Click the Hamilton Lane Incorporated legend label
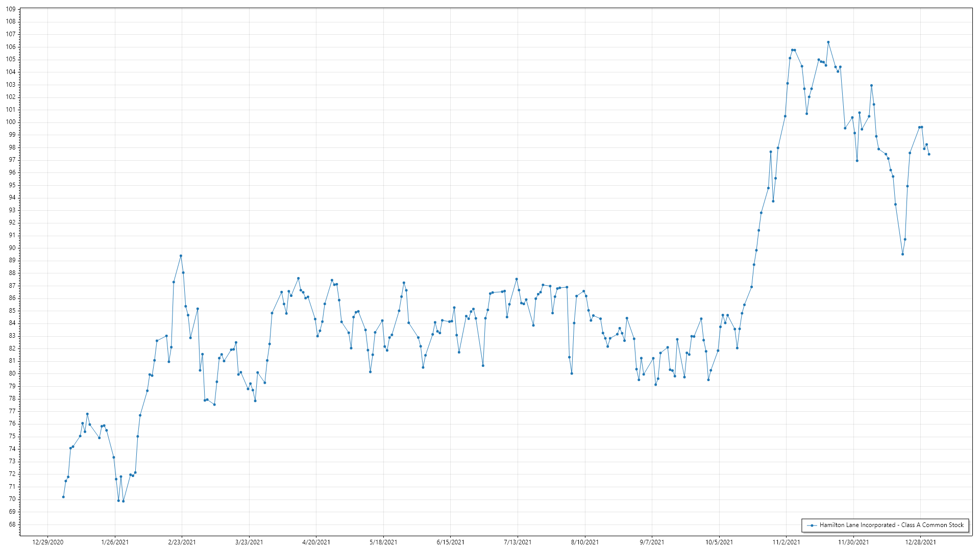 (891, 525)
